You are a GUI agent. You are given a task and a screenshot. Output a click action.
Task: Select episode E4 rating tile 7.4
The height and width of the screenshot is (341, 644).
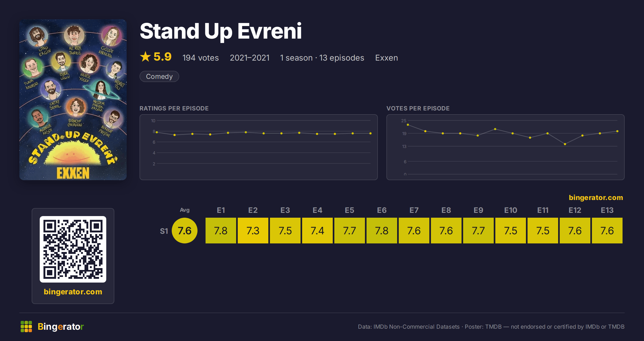click(x=317, y=231)
